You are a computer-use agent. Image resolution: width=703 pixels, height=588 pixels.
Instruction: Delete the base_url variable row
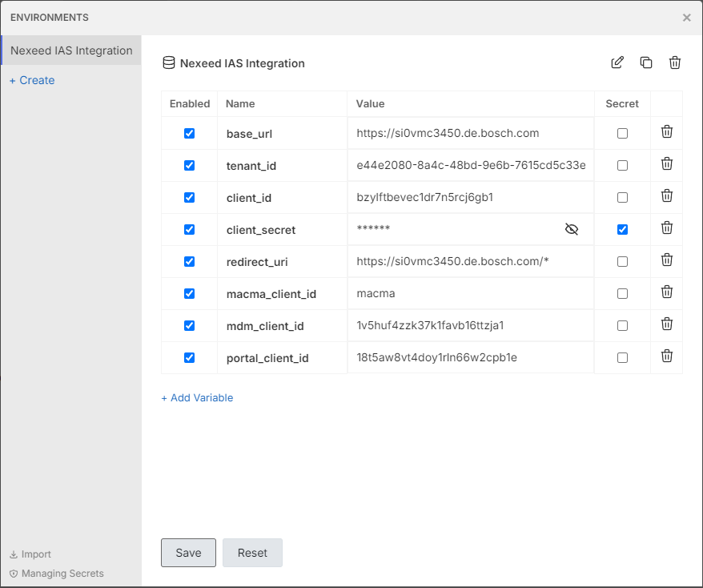[666, 132]
